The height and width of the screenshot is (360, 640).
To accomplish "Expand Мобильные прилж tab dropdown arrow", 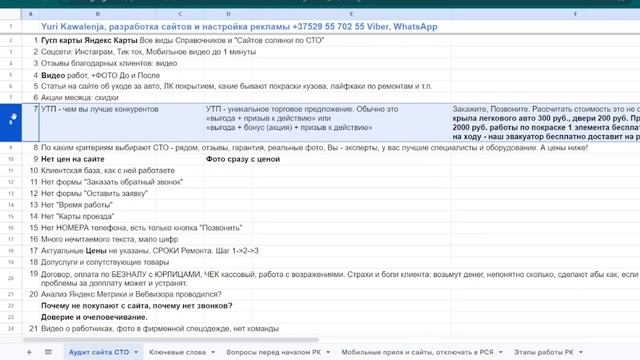I will tap(500, 352).
